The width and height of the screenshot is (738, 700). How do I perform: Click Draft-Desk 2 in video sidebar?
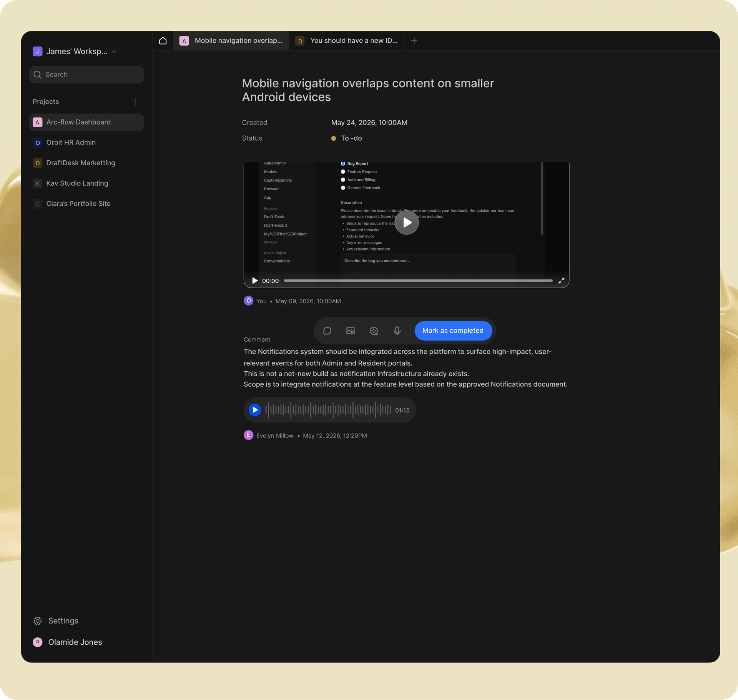276,225
